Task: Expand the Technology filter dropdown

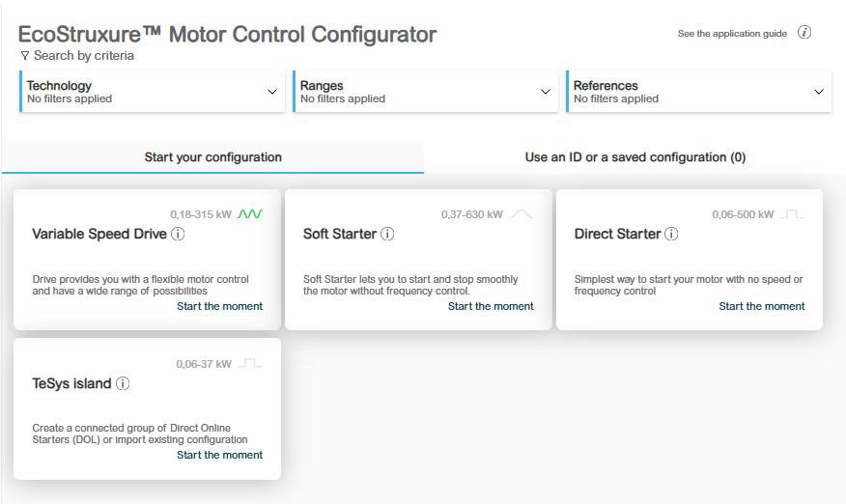Action: 271,92
